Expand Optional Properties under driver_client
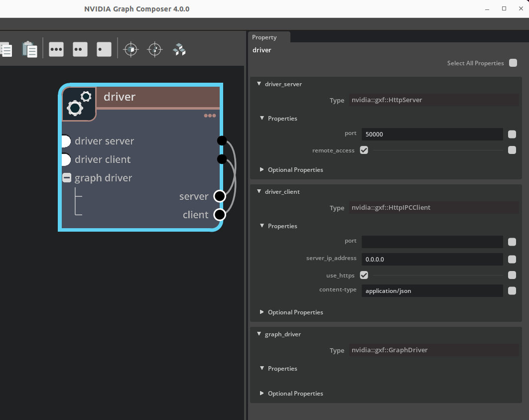 coord(262,312)
